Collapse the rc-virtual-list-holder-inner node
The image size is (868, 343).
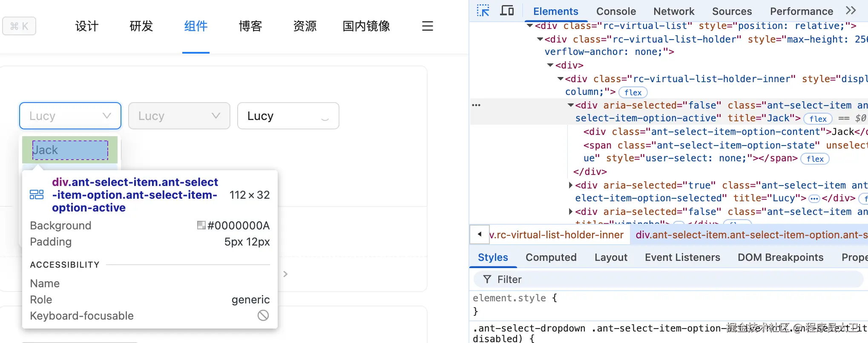click(560, 79)
